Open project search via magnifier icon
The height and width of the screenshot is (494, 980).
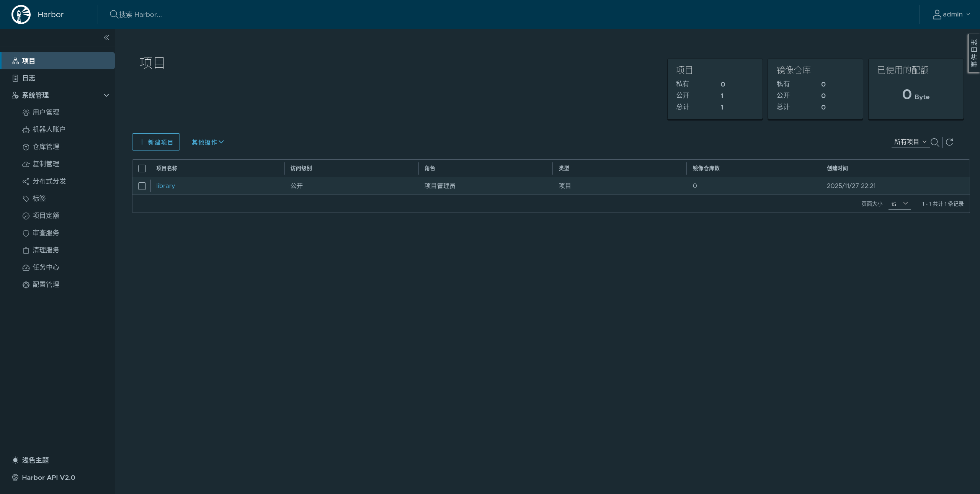[x=934, y=142]
